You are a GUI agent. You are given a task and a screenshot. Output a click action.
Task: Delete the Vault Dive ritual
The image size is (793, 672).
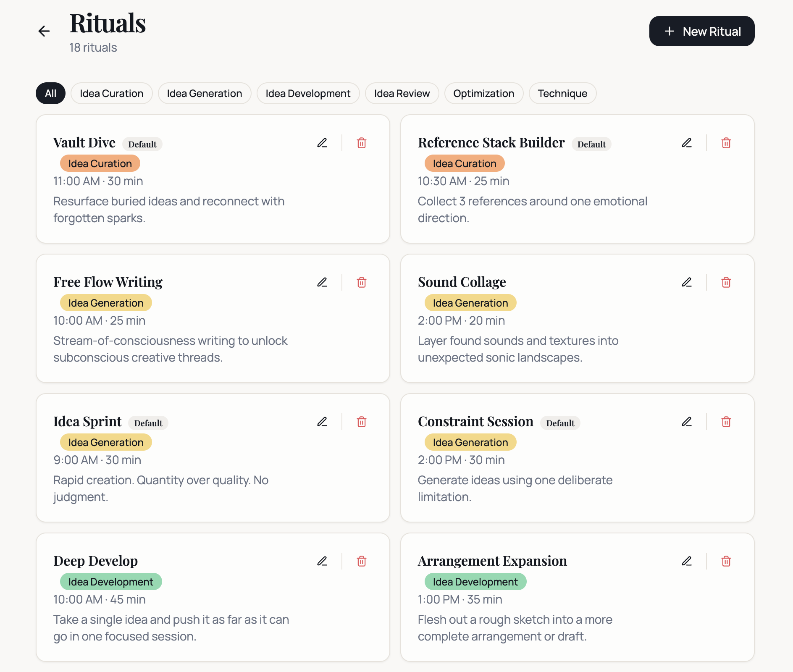pos(362,143)
